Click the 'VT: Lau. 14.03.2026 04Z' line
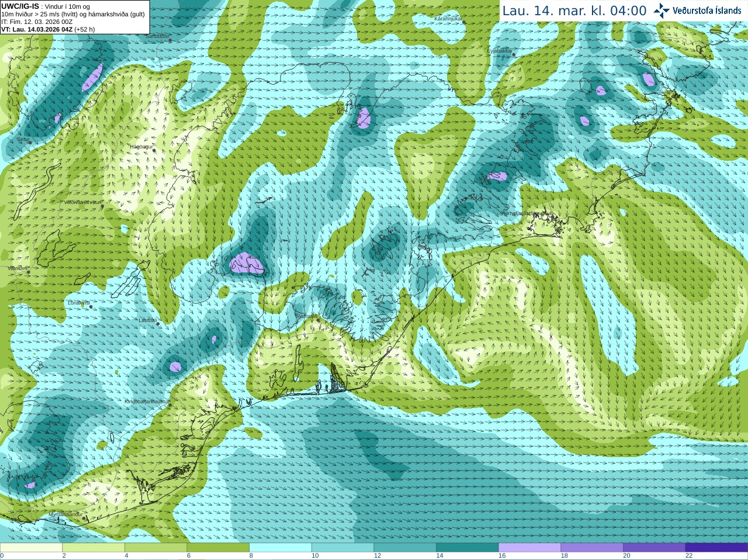This screenshot has width=748, height=560. (48, 29)
